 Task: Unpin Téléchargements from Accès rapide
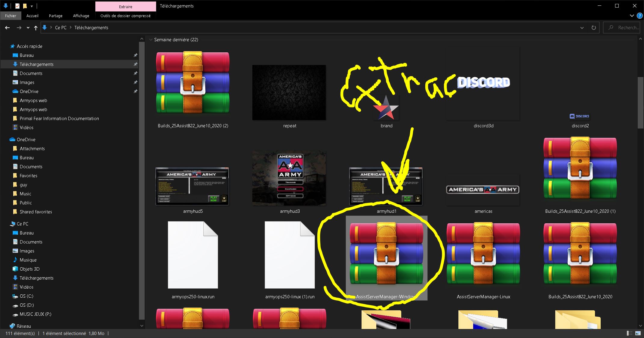coord(136,64)
